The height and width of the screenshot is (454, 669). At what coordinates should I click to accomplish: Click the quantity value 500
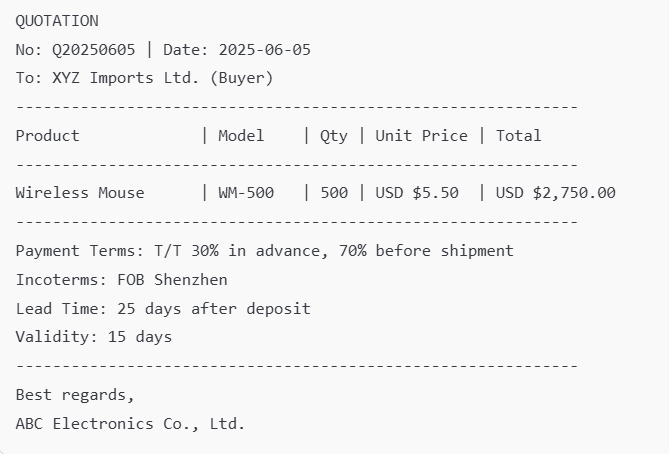point(334,193)
